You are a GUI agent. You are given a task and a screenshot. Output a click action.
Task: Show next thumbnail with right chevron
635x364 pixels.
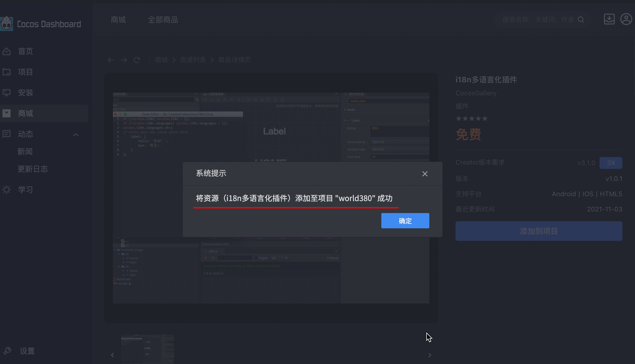430,355
